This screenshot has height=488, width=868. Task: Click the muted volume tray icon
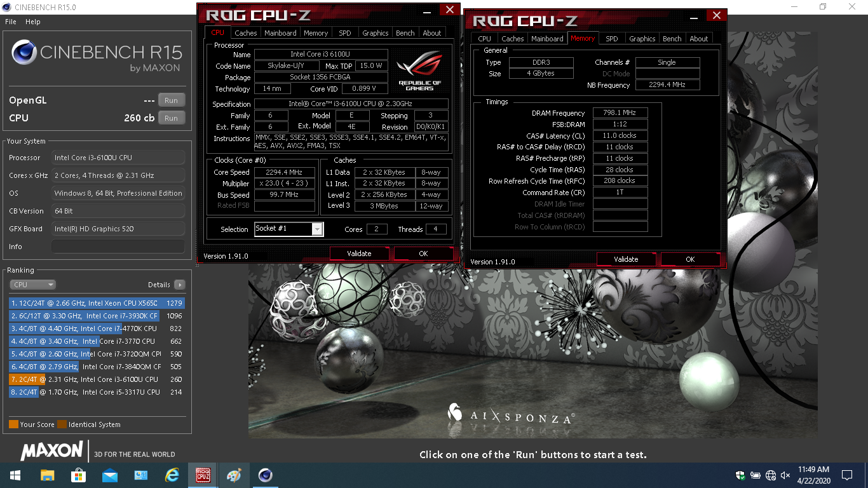785,475
